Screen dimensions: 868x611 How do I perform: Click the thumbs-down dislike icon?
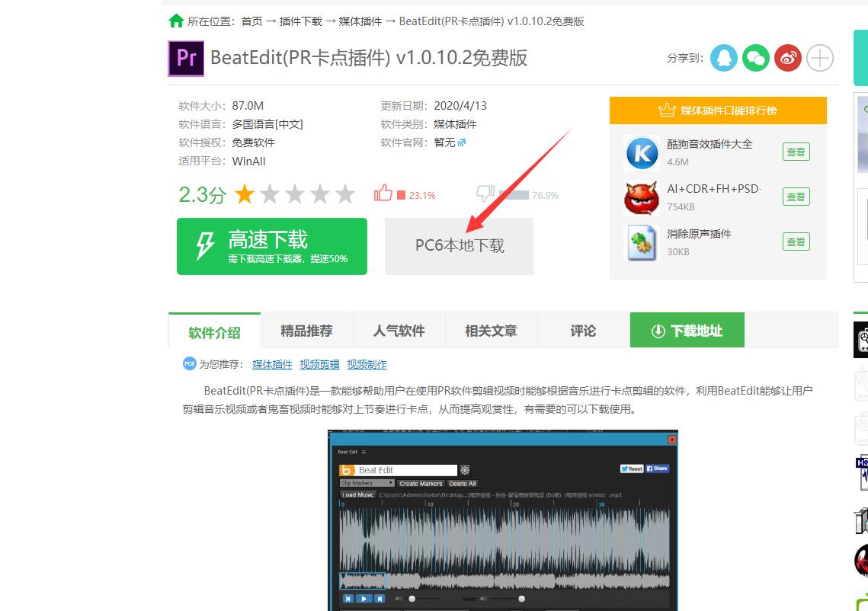(x=485, y=194)
